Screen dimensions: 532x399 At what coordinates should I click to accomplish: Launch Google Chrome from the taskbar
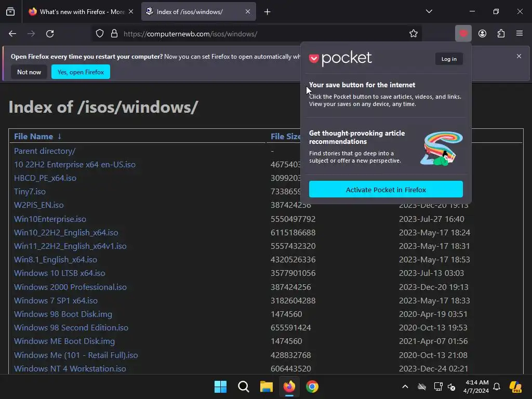coord(312,387)
